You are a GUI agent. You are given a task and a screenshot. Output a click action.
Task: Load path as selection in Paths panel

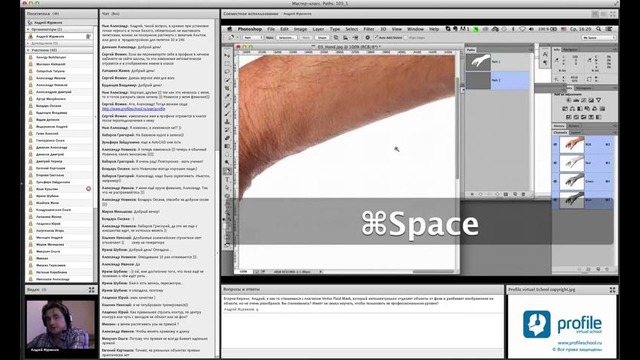pos(489,194)
